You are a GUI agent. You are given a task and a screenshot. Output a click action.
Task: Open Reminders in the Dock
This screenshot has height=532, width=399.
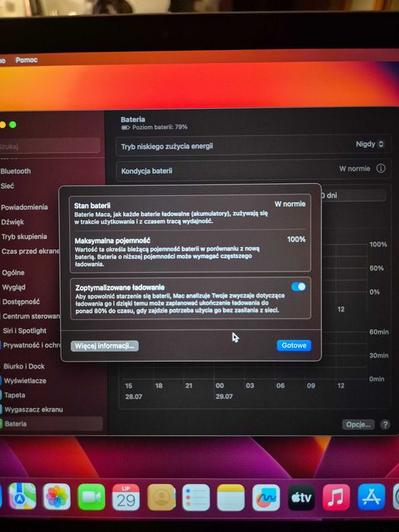point(196,497)
